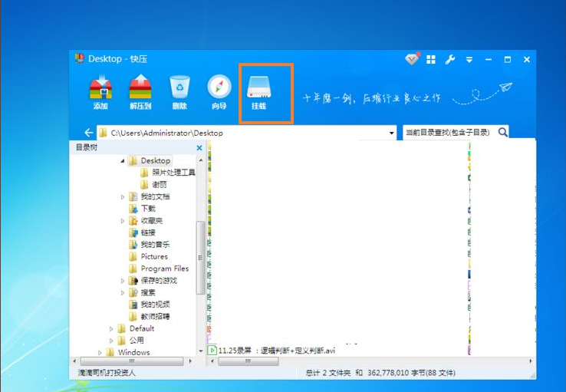Click the diamond VIP icon in title bar
This screenshot has height=392, width=566.
(x=412, y=59)
